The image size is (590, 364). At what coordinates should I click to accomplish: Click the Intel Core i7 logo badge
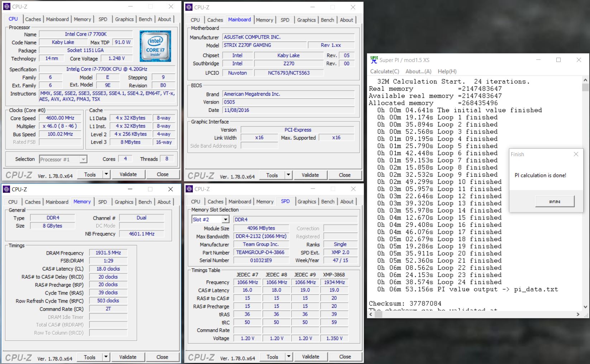(155, 46)
